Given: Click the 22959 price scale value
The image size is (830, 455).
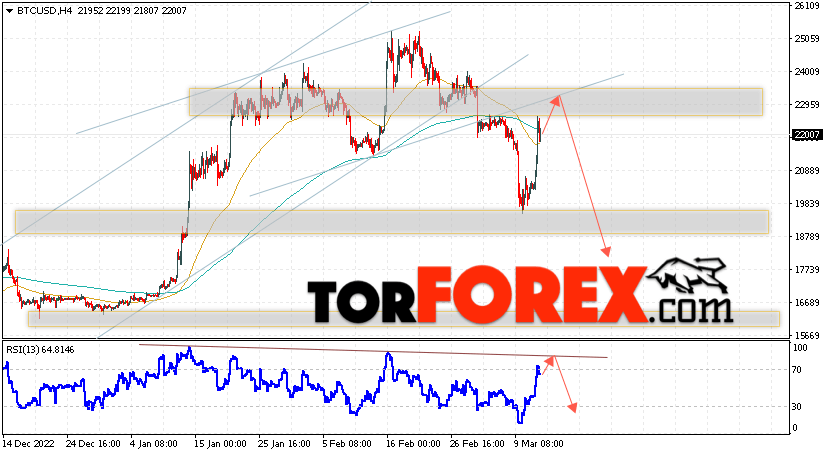Looking at the screenshot, I should coord(807,105).
